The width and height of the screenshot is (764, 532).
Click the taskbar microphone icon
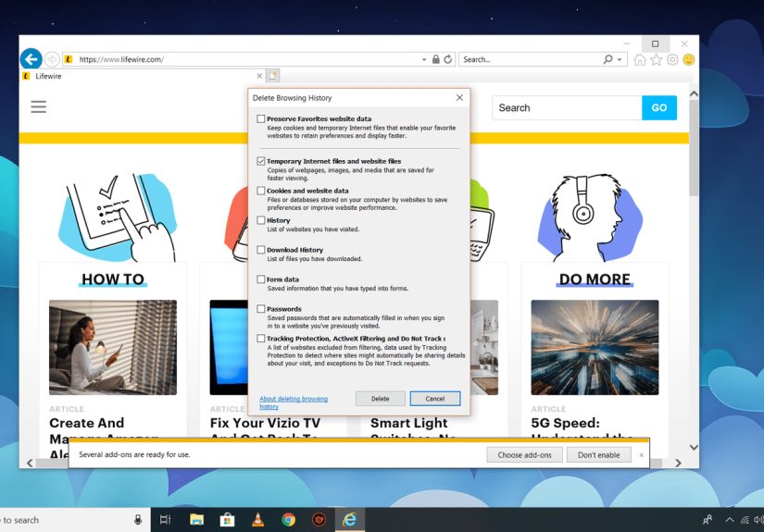(138, 520)
